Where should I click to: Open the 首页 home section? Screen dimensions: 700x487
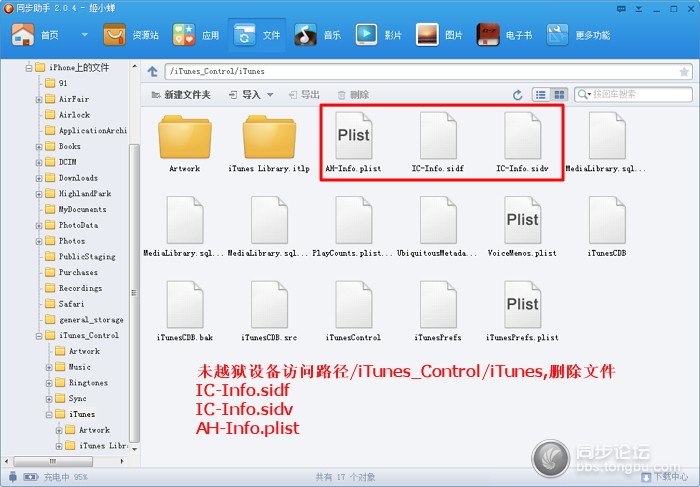(x=35, y=35)
